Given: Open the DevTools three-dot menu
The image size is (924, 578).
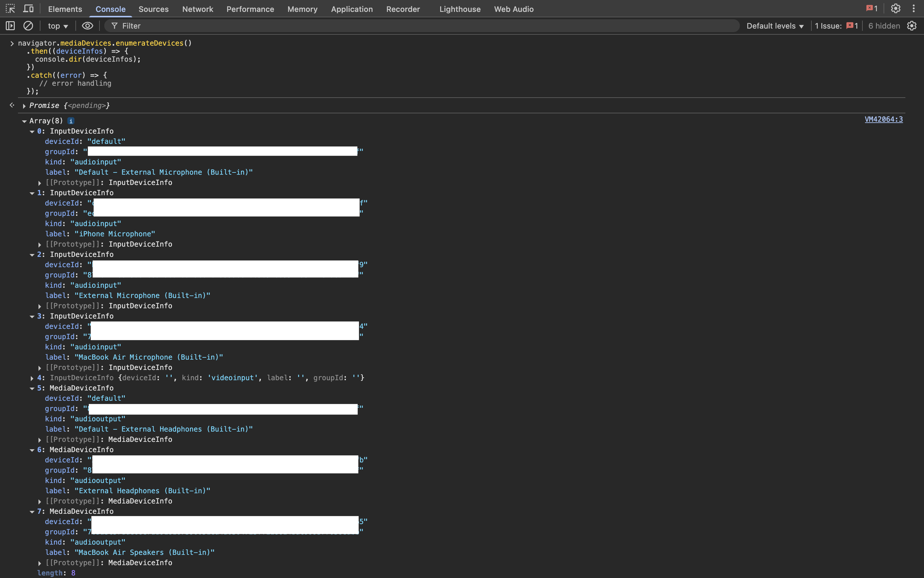Looking at the screenshot, I should pyautogui.click(x=914, y=8).
